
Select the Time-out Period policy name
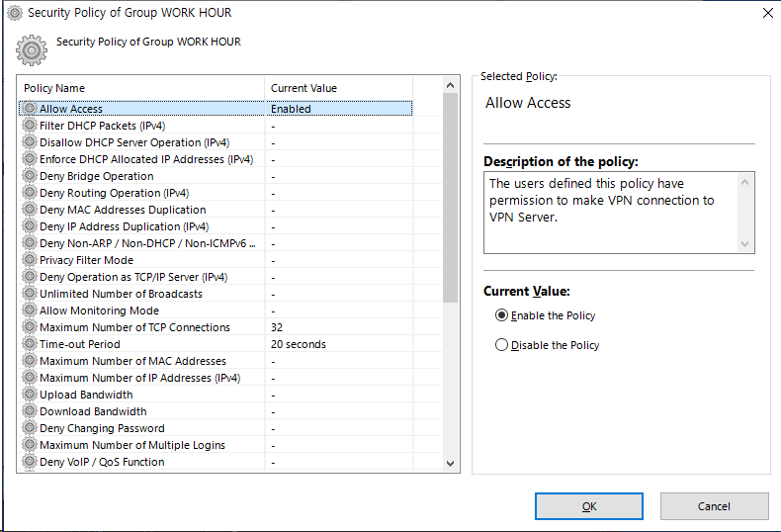coord(80,344)
